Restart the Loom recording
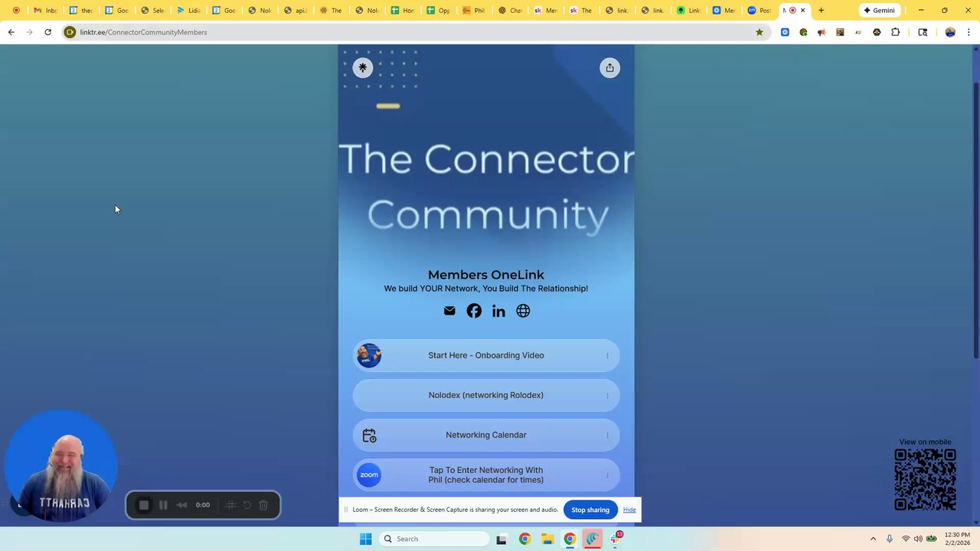 [247, 505]
